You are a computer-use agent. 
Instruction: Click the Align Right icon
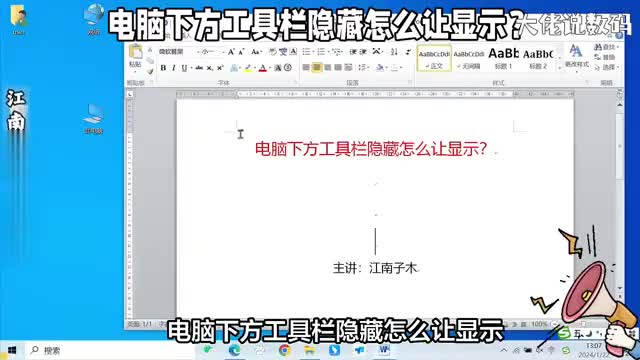pos(327,68)
